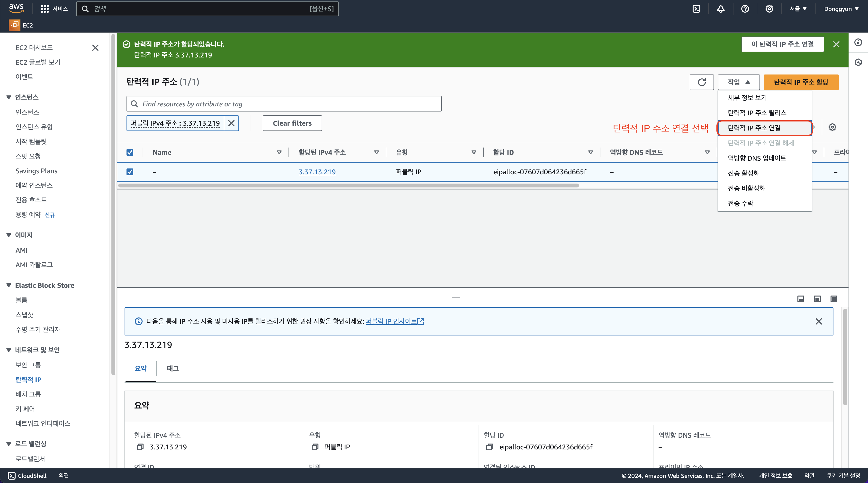Deselect the 3.37.13.219 row checkbox
This screenshot has width=868, height=483.
pos(130,172)
